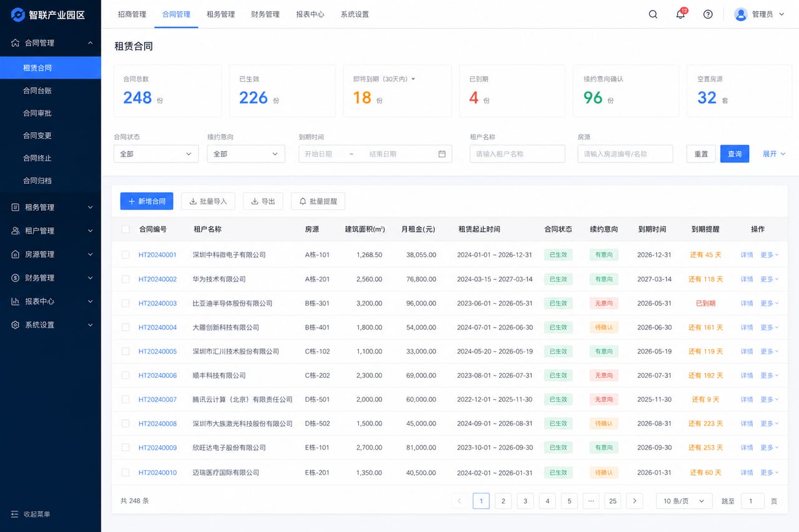Image resolution: width=799 pixels, height=532 pixels.
Task: Click the 跳至 page number input
Action: [x=752, y=501]
